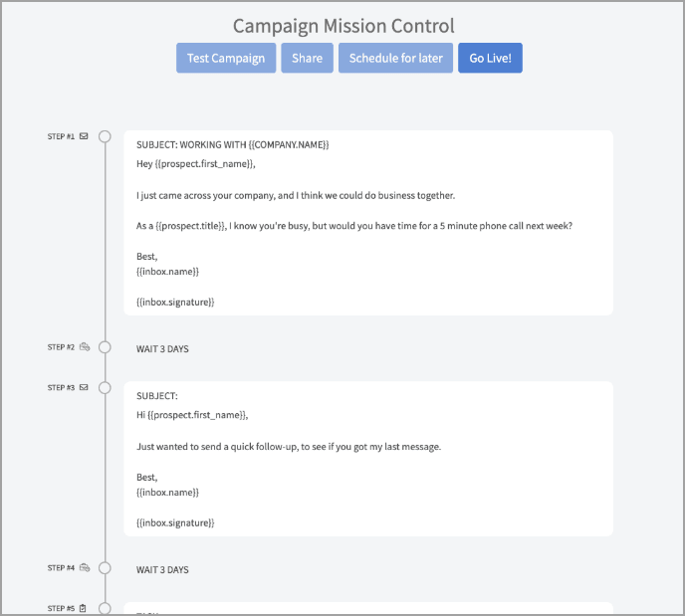Click the Campaign Mission Control heading
685x616 pixels.
(343, 26)
